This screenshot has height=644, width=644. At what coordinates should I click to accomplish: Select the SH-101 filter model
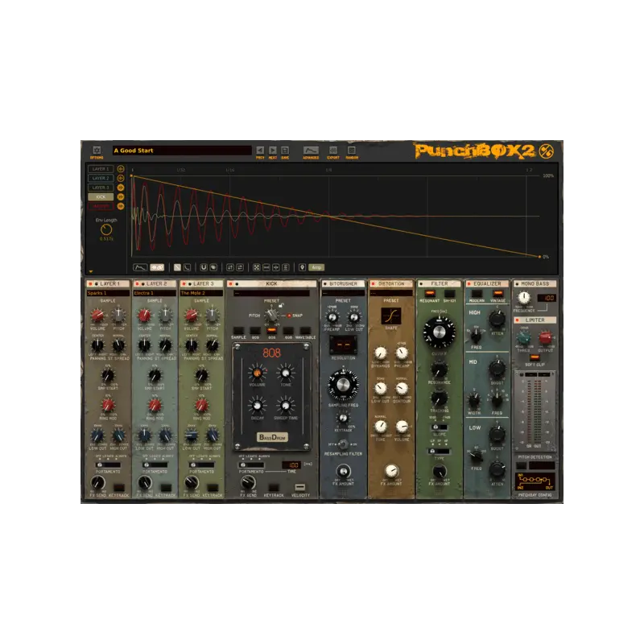(x=450, y=294)
